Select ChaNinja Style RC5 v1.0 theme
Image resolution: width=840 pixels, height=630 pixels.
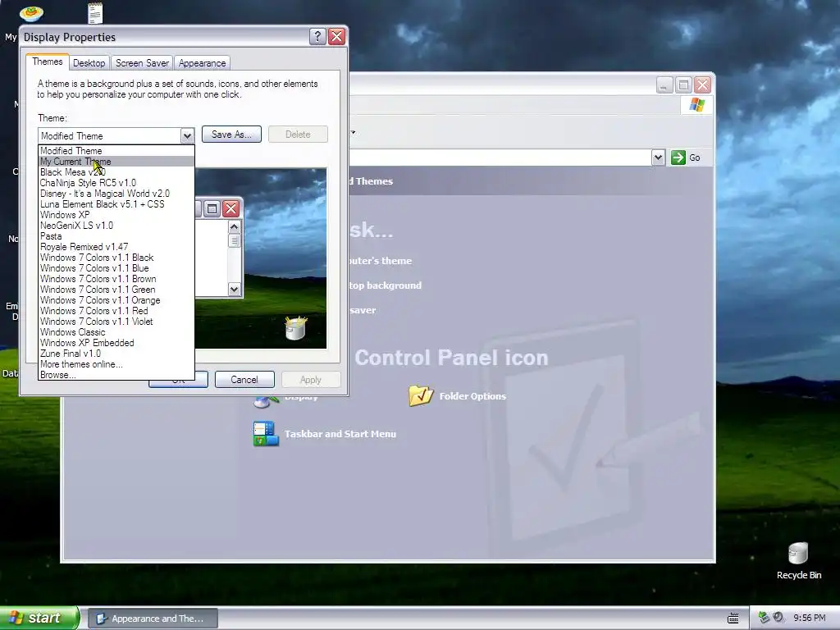(116, 183)
